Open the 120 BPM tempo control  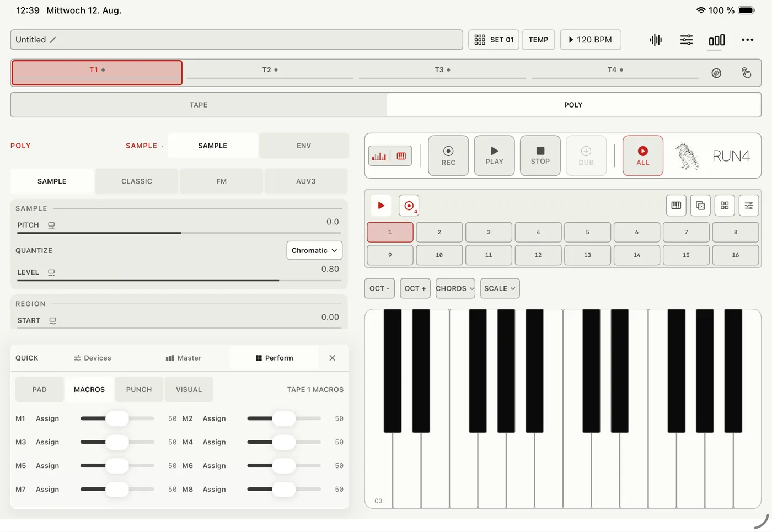(591, 40)
